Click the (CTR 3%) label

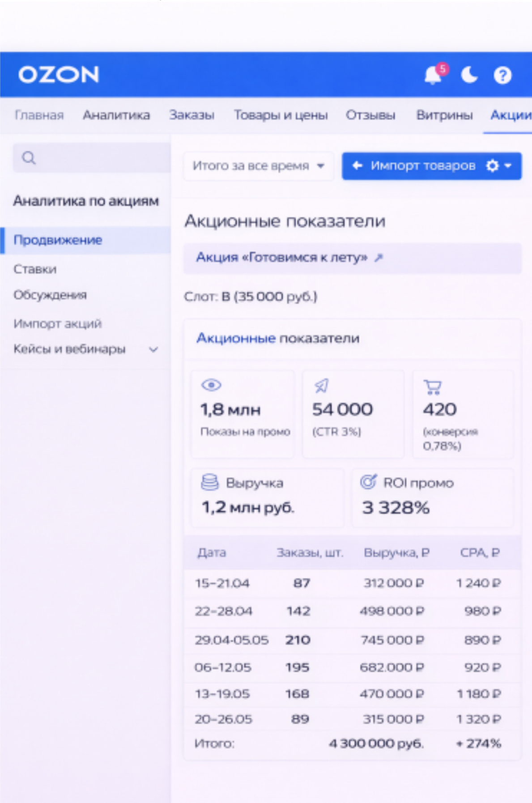(336, 432)
